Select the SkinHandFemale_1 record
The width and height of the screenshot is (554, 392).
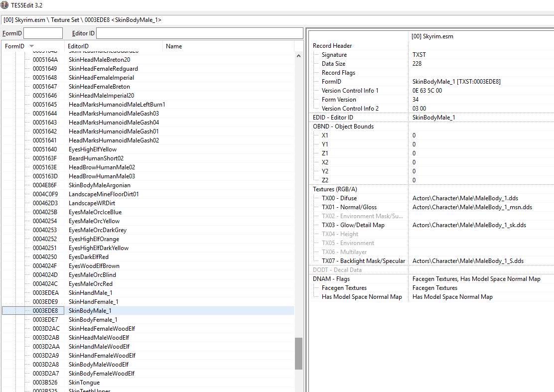[x=147, y=302]
